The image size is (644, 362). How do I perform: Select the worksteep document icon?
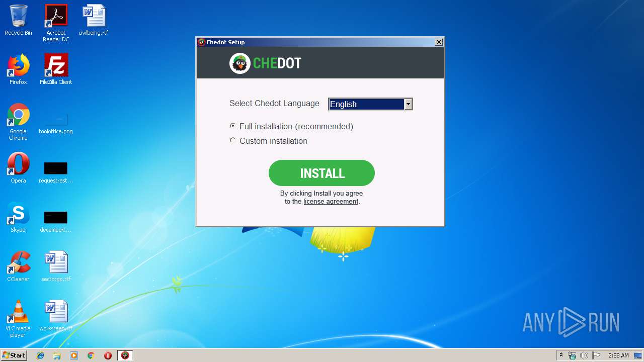[x=56, y=316]
